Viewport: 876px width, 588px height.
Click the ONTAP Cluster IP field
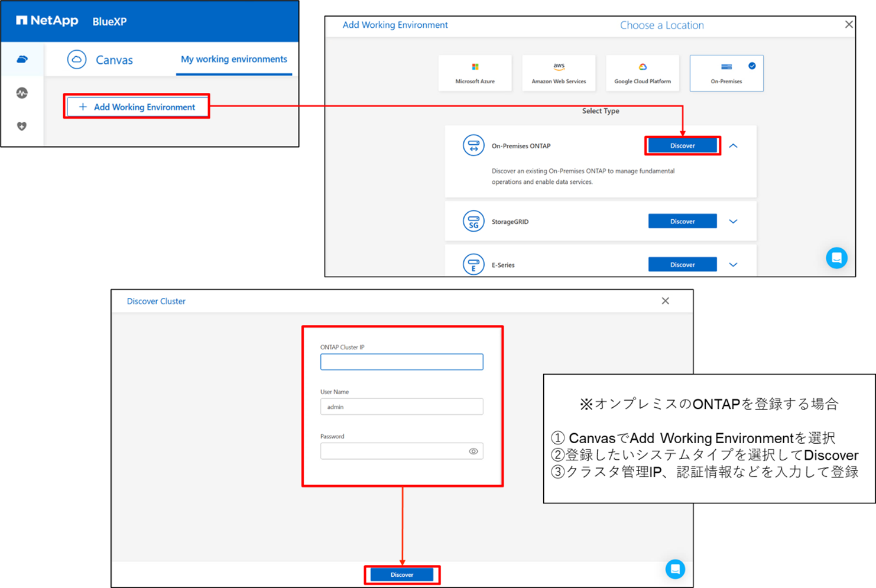pyautogui.click(x=402, y=362)
